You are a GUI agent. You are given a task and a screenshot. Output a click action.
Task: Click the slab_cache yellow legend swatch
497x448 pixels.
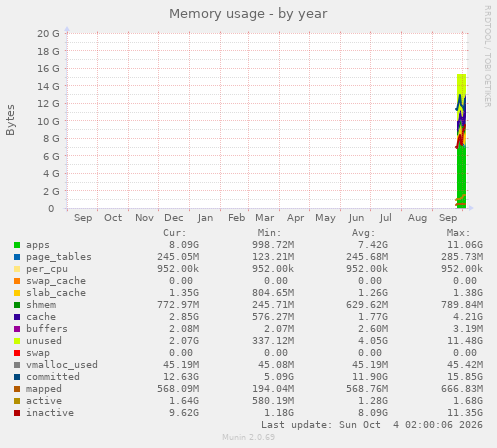tap(17, 293)
